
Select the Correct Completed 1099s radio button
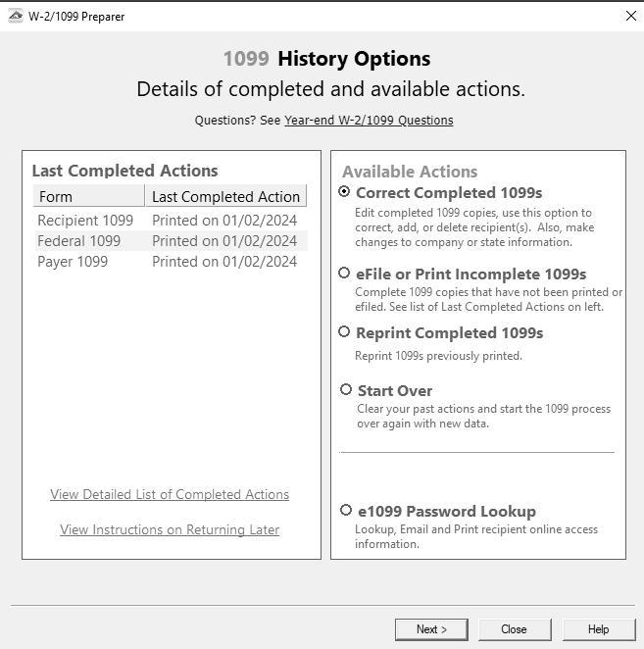point(344,192)
